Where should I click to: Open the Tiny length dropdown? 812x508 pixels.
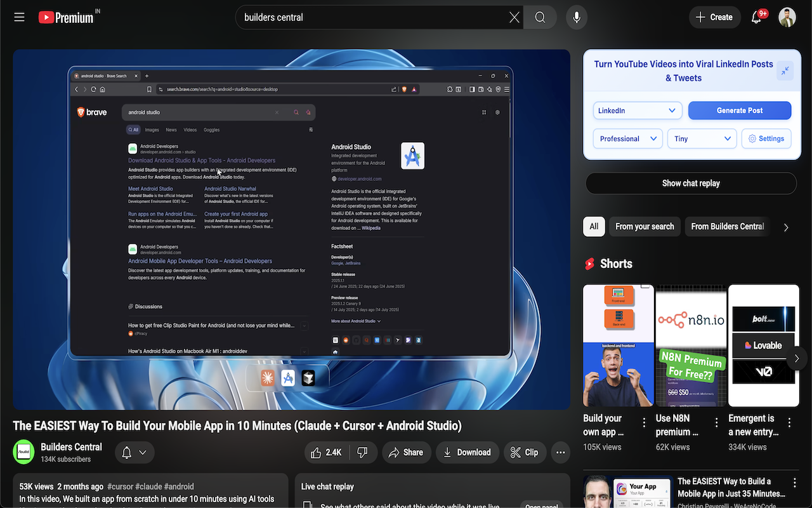tap(702, 138)
